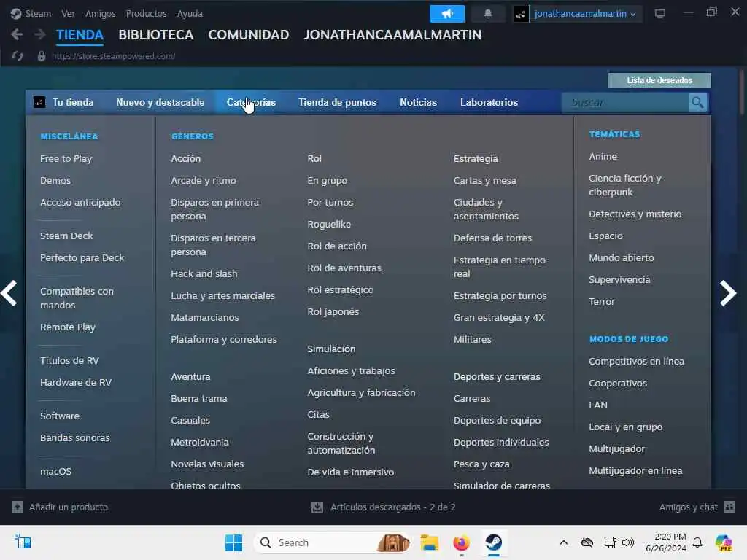This screenshot has width=747, height=560.
Task: Click the Lista de deseados button
Action: (659, 80)
